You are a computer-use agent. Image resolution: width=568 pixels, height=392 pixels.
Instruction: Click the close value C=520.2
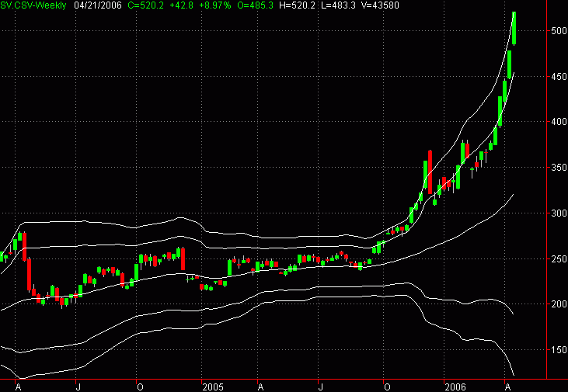[146, 5]
